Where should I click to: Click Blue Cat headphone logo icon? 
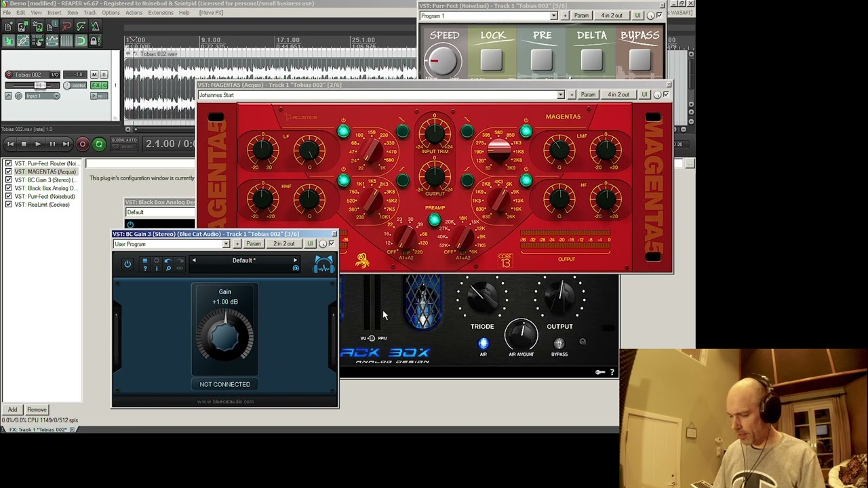point(323,265)
